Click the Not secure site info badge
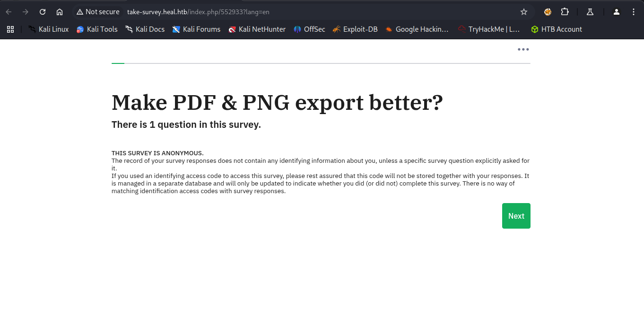The image size is (644, 320). point(98,12)
